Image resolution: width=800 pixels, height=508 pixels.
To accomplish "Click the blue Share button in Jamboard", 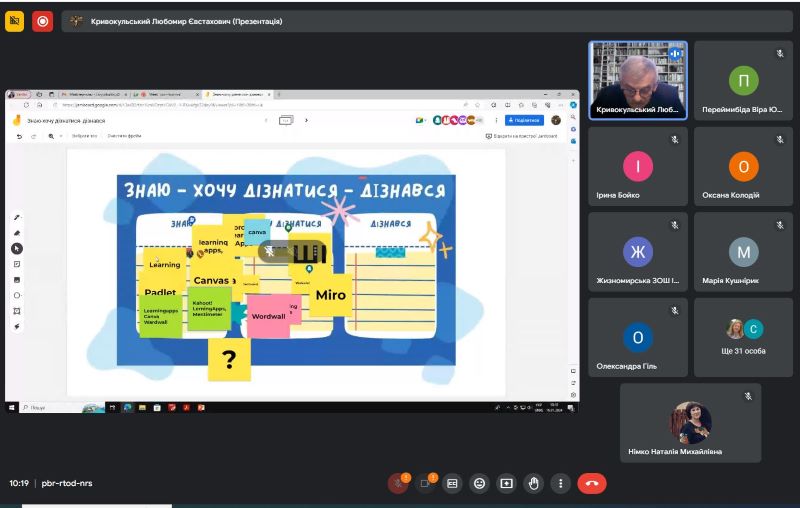I will click(524, 120).
